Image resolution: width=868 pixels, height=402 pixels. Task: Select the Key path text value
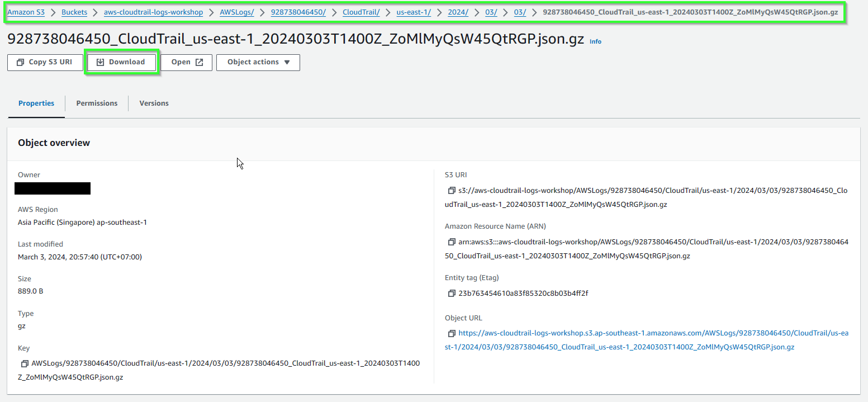tap(219, 370)
